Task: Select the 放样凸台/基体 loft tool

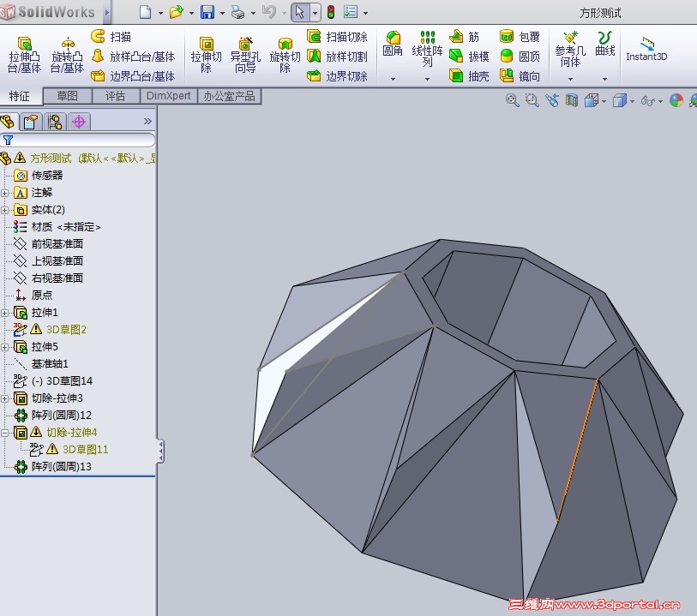Action: [133, 57]
